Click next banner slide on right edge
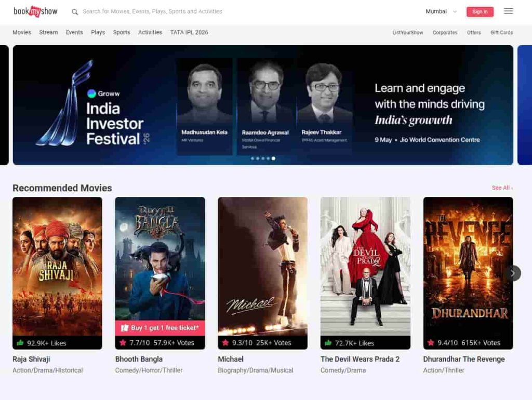The image size is (532, 400). pos(525,105)
